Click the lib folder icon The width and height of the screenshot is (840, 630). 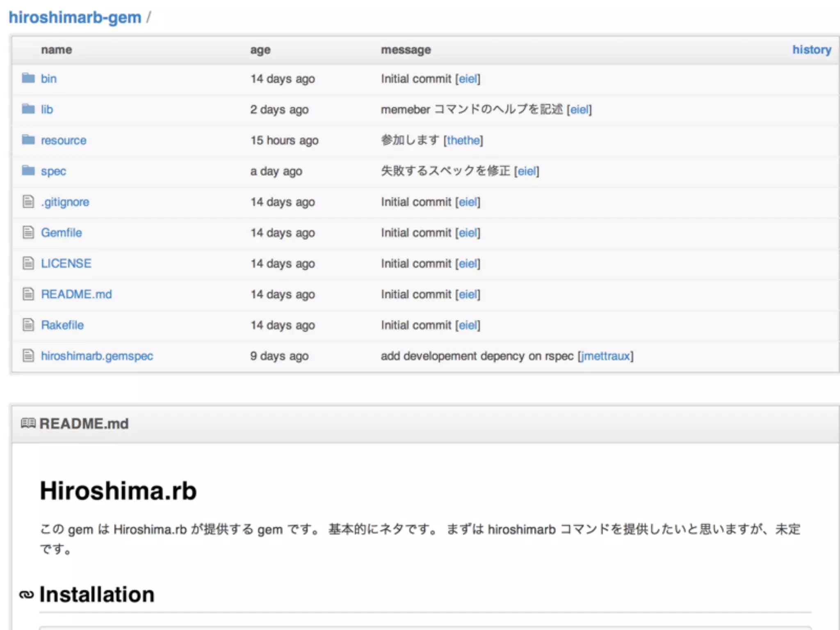pos(28,109)
